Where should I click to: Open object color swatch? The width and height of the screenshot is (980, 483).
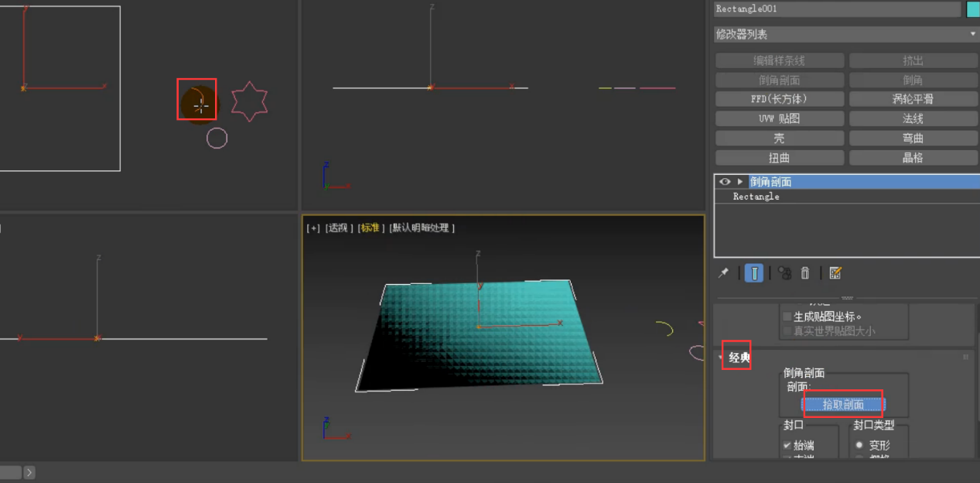(972, 9)
